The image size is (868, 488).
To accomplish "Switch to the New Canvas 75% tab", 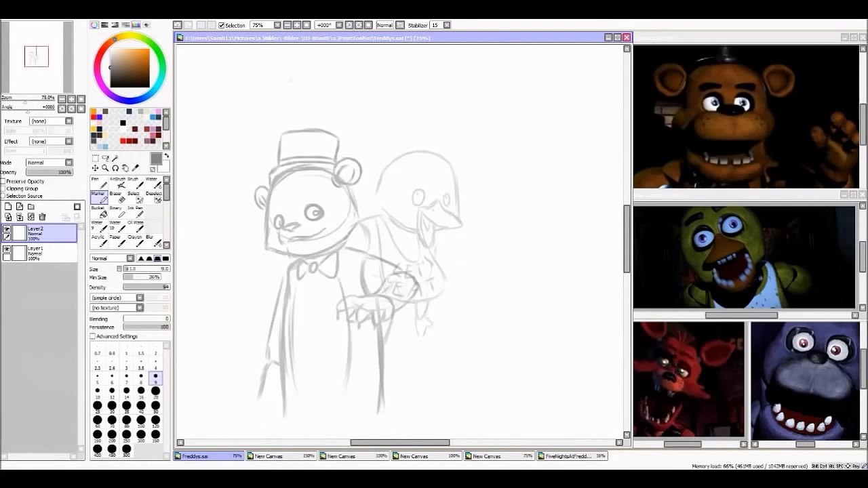I will tap(498, 456).
